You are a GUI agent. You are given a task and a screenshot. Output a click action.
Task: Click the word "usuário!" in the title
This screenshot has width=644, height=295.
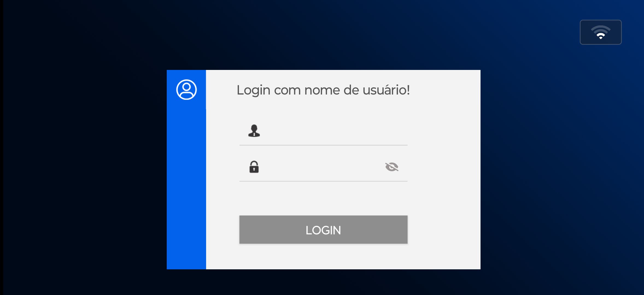tap(386, 90)
